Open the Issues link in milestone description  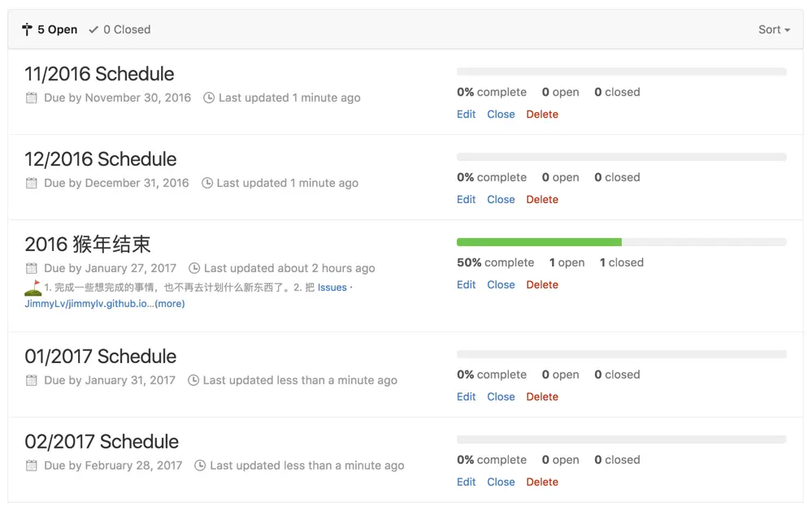coord(332,288)
